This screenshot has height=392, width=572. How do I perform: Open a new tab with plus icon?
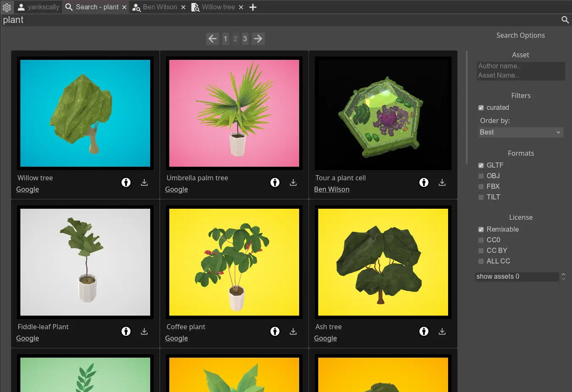tap(253, 7)
